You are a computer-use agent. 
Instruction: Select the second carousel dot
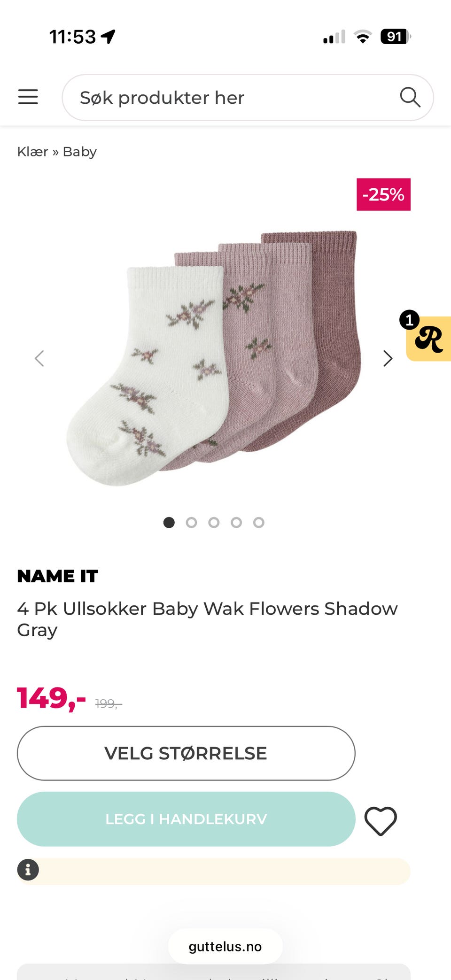click(x=191, y=522)
